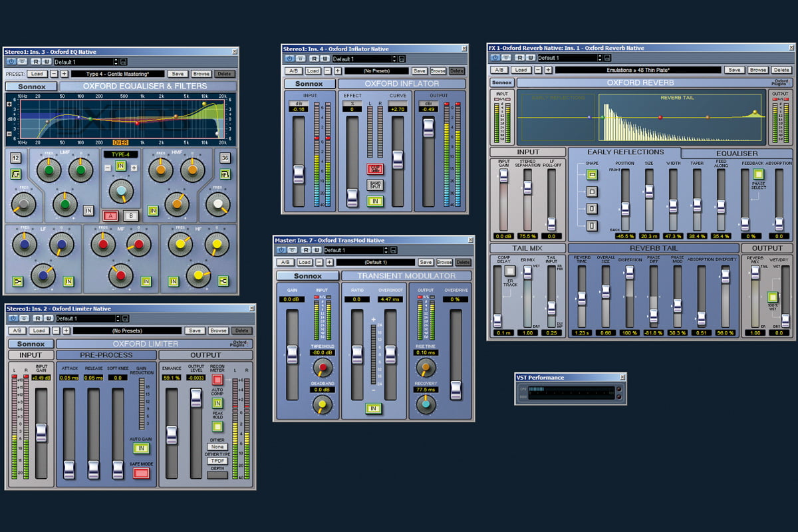The image size is (798, 532).
Task: Toggle Safe Mode in the Limiter
Action: pos(142,473)
